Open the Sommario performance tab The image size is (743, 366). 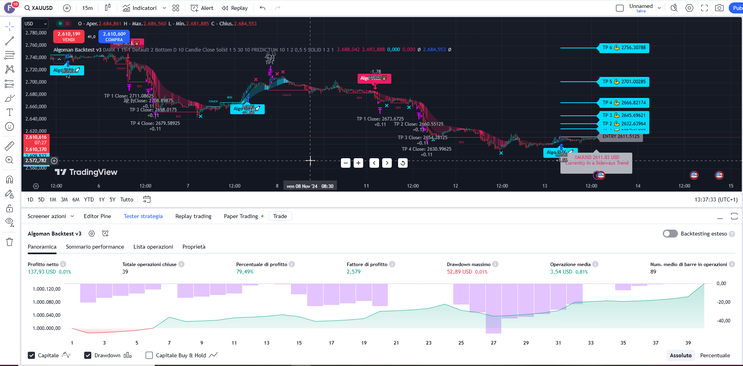[x=95, y=247]
